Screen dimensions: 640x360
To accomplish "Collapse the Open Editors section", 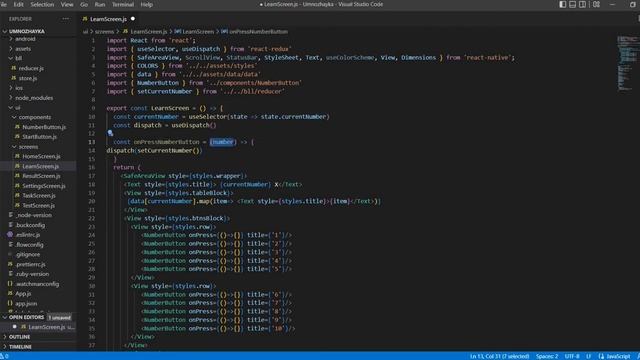I will (x=38, y=317).
